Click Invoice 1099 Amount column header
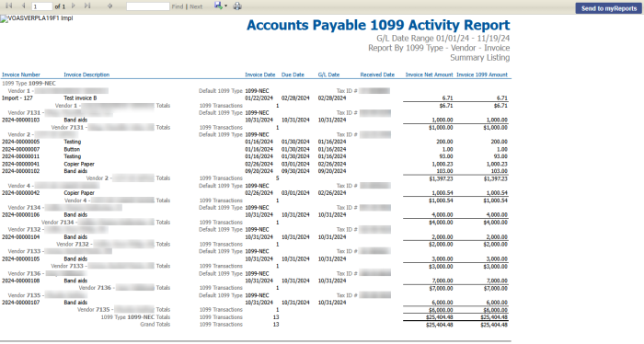 click(482, 75)
